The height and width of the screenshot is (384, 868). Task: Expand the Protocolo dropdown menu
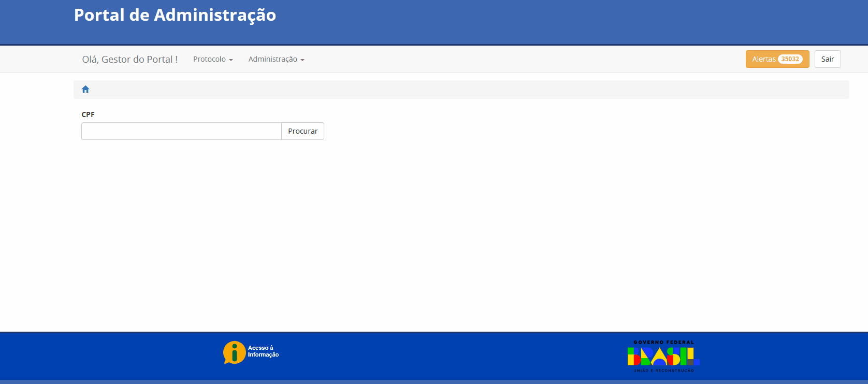click(213, 59)
